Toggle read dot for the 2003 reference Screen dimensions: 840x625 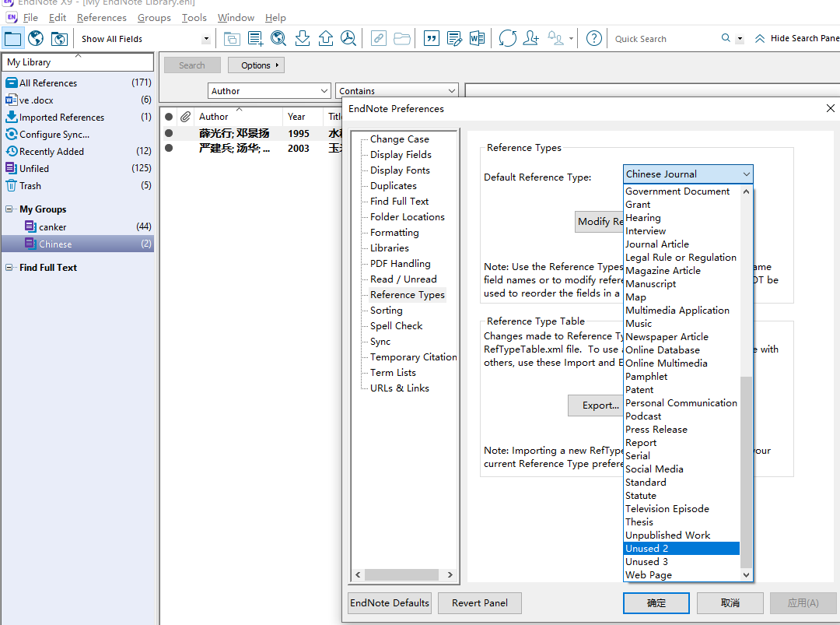click(169, 148)
